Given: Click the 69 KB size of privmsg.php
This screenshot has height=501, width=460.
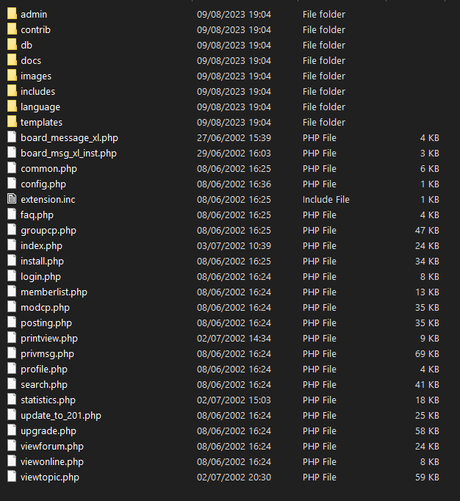Looking at the screenshot, I should pyautogui.click(x=427, y=354).
